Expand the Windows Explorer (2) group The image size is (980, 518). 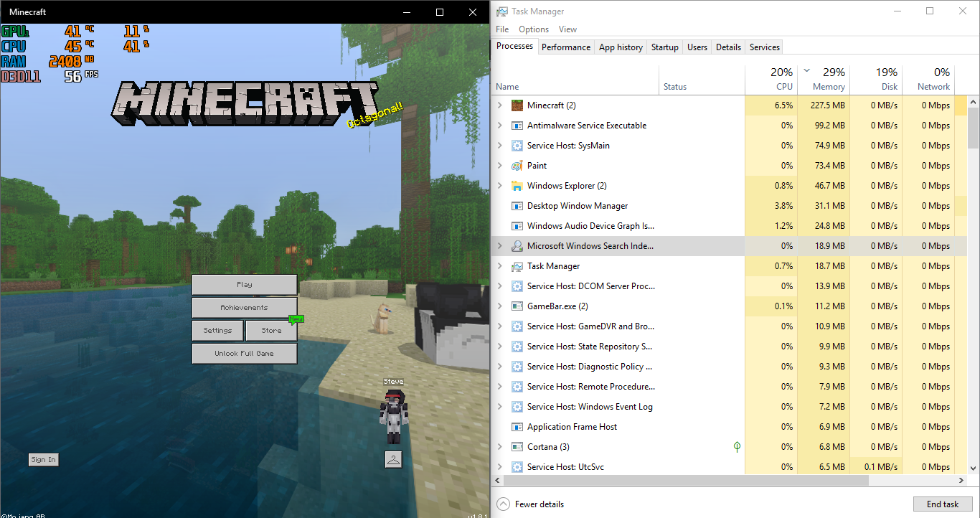point(500,186)
